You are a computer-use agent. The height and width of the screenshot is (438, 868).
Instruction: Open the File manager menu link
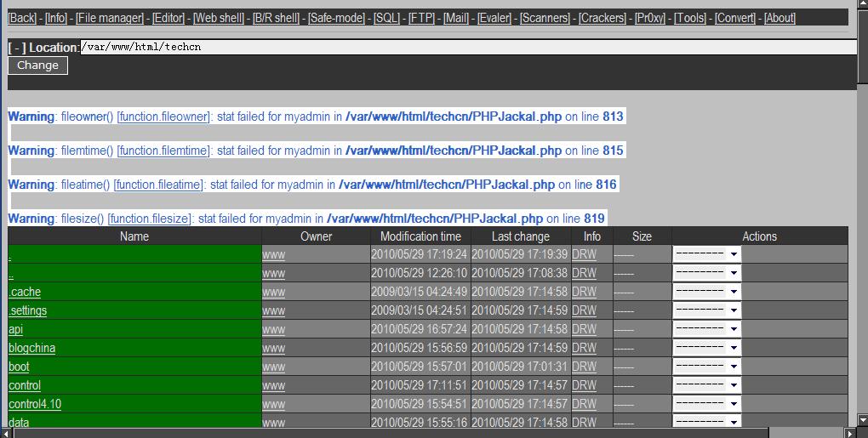point(109,18)
